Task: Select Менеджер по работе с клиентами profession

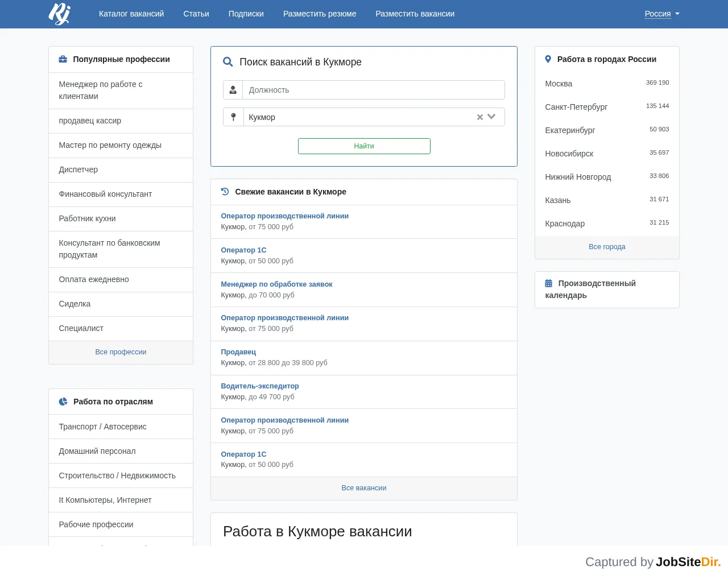Action: tap(121, 90)
